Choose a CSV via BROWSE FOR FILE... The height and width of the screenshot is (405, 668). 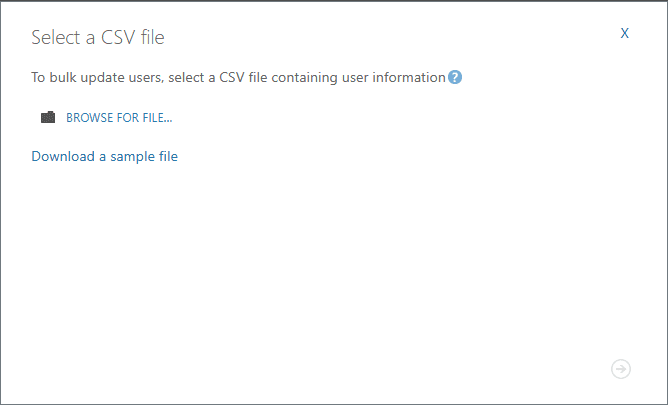119,118
